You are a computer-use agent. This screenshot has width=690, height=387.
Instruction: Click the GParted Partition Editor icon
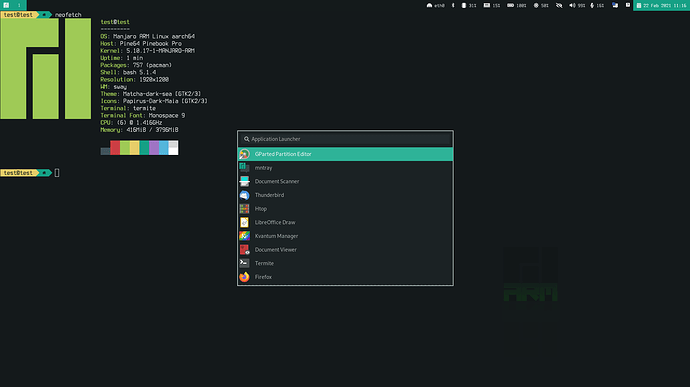pyautogui.click(x=244, y=154)
